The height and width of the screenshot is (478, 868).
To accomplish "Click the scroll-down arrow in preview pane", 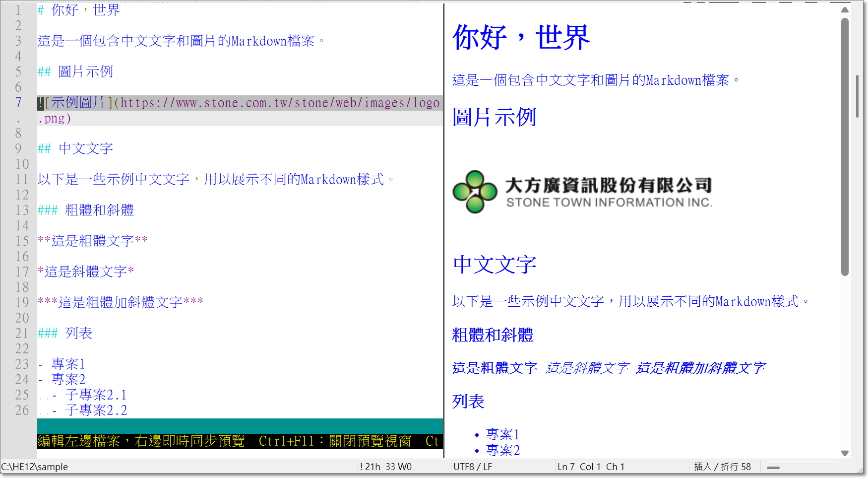I will [x=845, y=453].
